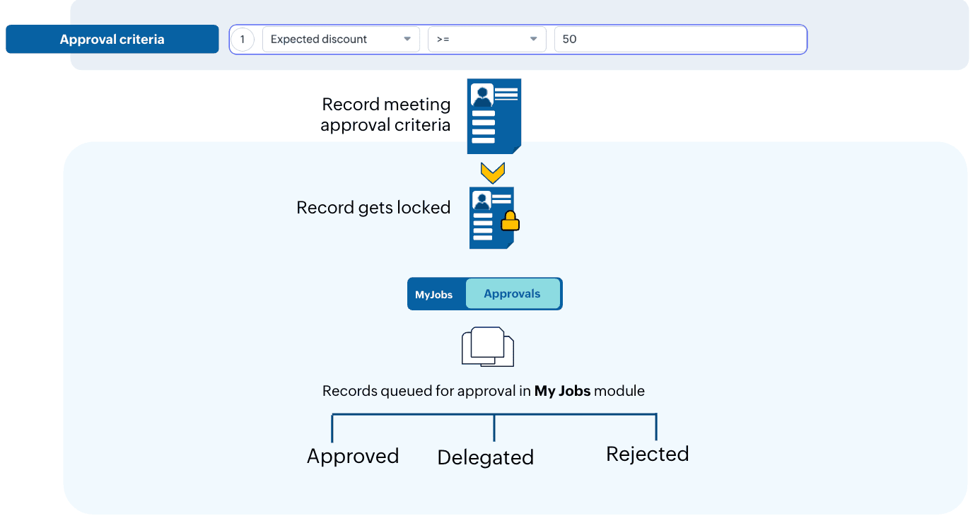Select the Delegated outcome label
The image size is (980, 516).
486,457
